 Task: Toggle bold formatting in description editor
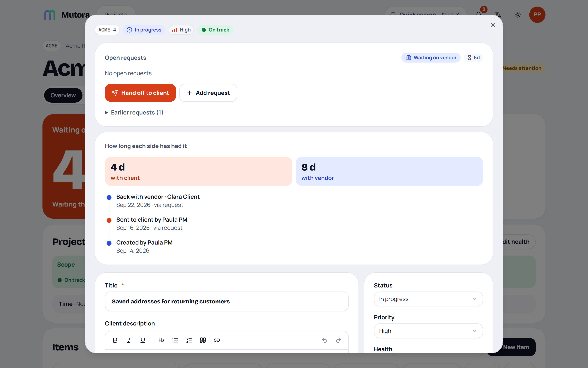tap(115, 340)
